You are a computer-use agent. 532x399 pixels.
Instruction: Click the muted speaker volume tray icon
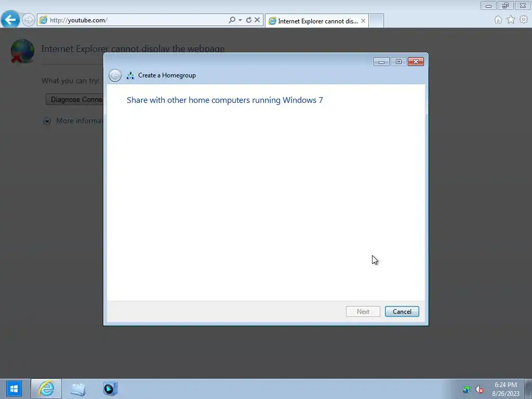click(480, 390)
